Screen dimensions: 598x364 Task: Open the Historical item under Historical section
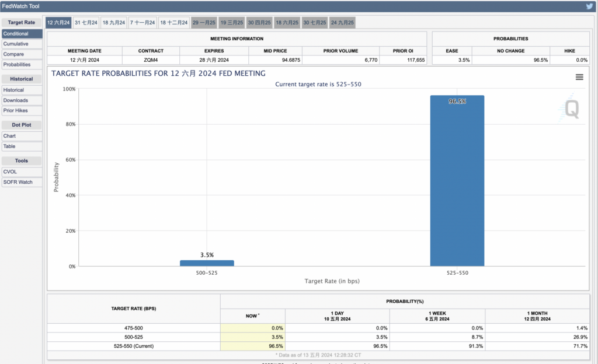point(22,90)
